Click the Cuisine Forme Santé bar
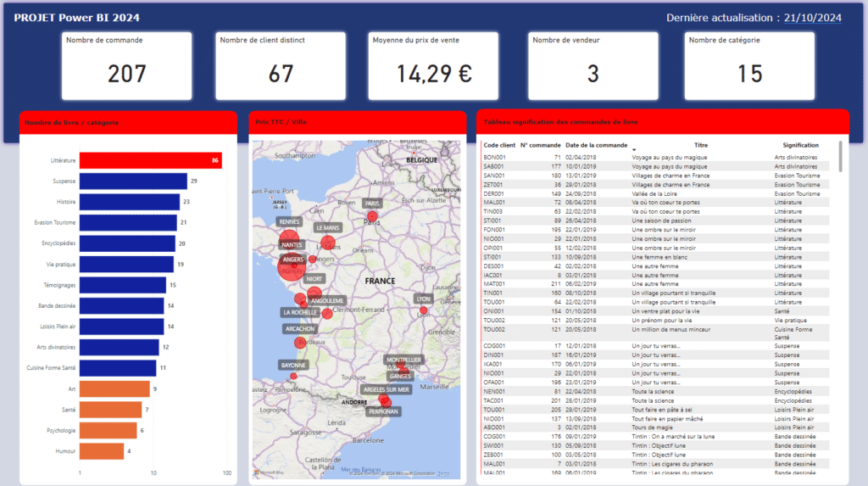Viewport: 868px width, 486px height. (118, 368)
